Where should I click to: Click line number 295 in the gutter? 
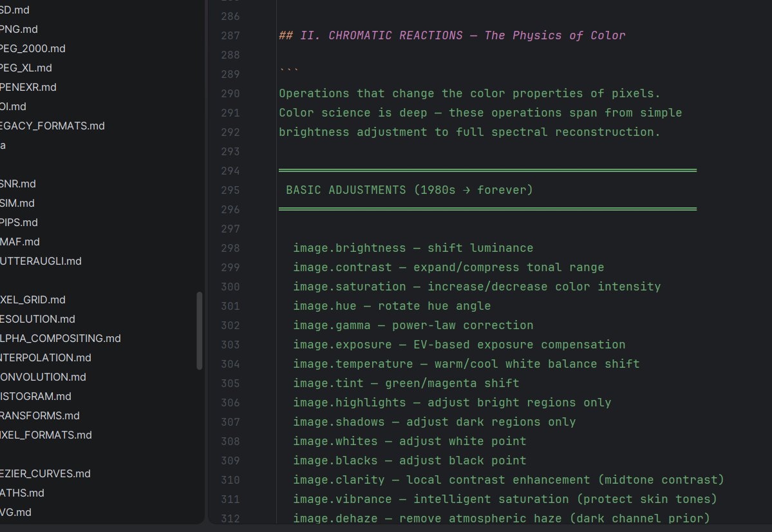tap(231, 190)
